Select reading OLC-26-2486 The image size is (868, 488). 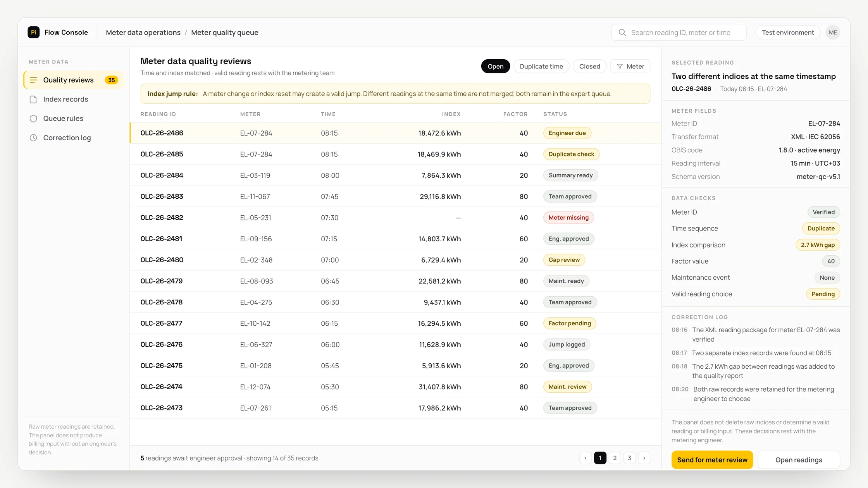[395, 133]
